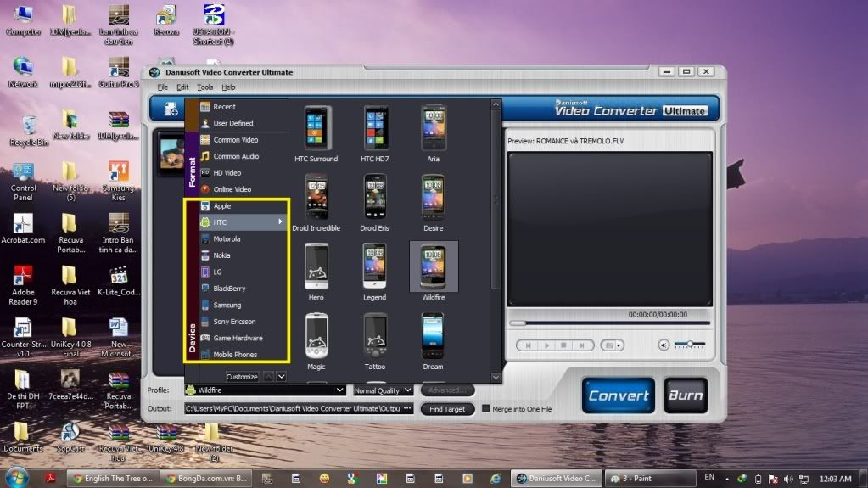
Task: Select the HTC HD7 device profile
Action: tap(375, 134)
